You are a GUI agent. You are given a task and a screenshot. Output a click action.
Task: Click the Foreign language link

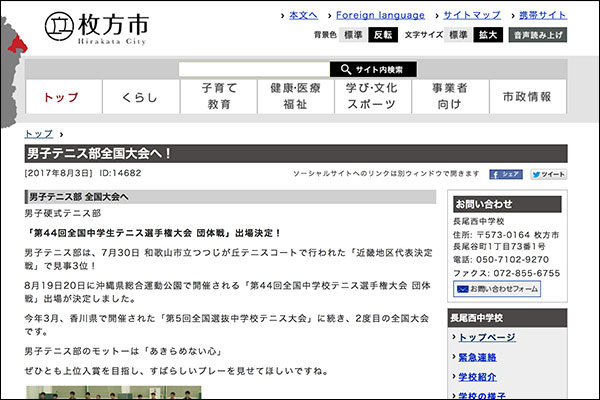coord(379,15)
